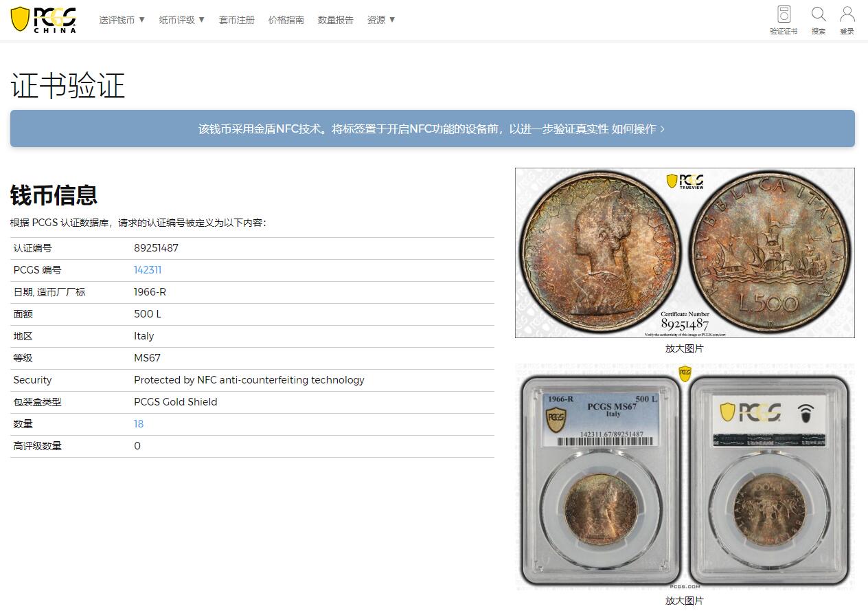Image resolution: width=868 pixels, height=613 pixels.
Task: Click the PCGS China logo
Action: [43, 19]
